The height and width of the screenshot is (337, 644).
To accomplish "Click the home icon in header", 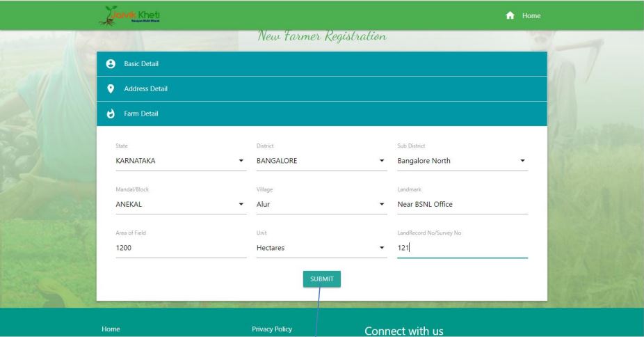I will [x=511, y=16].
